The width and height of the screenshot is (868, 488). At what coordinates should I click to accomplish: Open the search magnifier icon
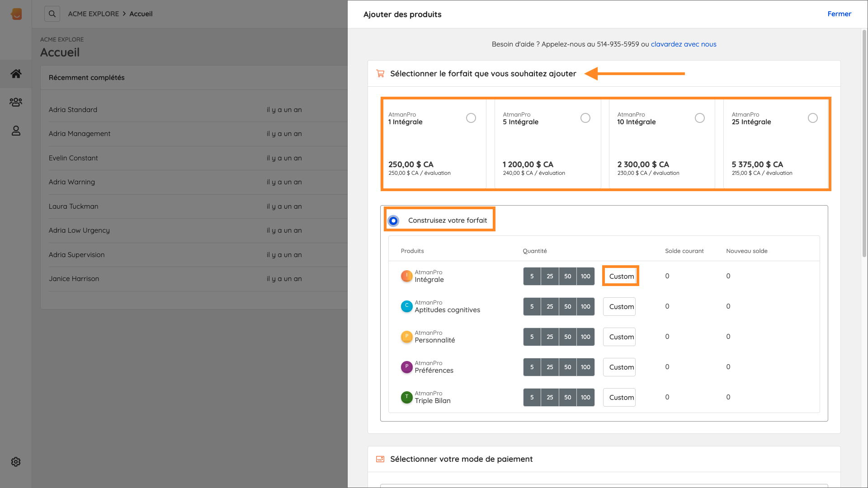click(52, 14)
